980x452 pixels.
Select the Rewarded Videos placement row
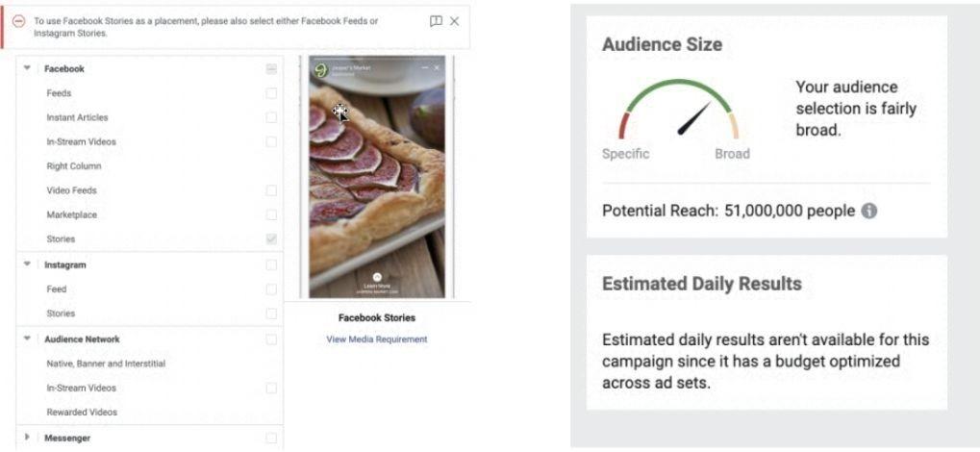[82, 413]
